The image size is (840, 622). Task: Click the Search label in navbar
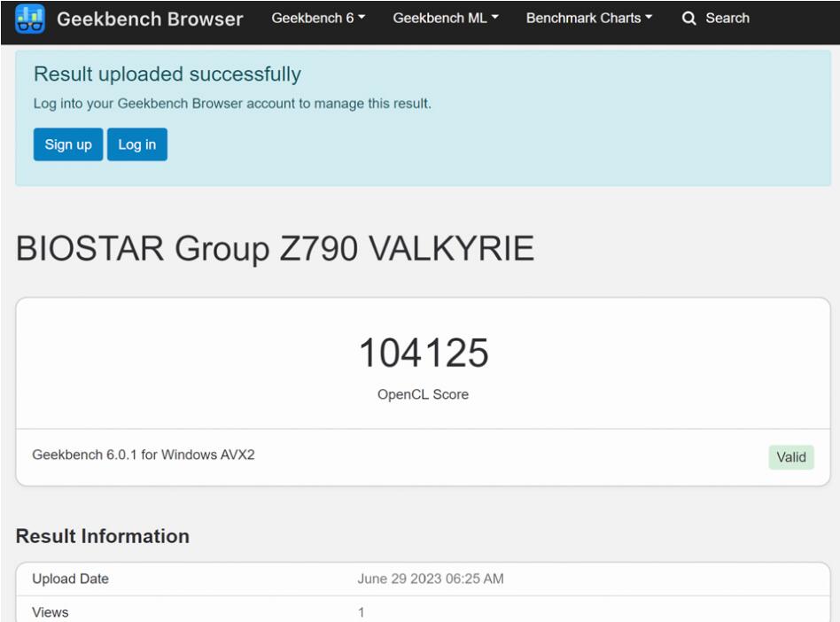[x=727, y=19]
